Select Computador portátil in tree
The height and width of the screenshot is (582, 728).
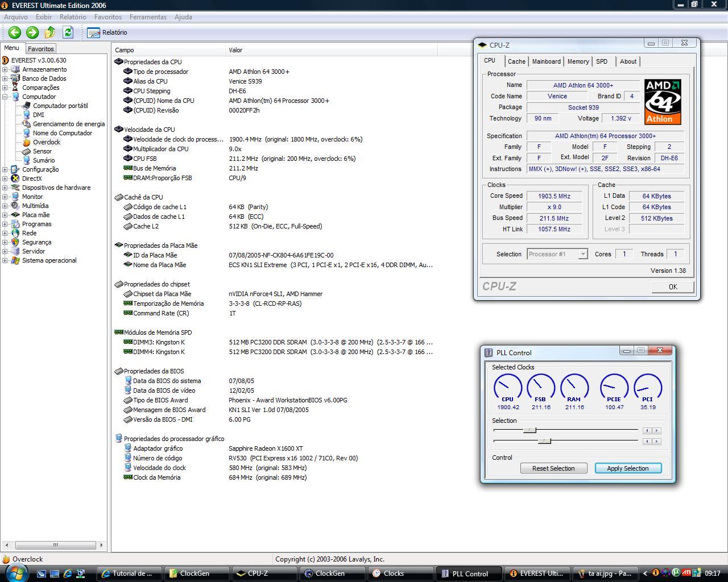pos(60,106)
